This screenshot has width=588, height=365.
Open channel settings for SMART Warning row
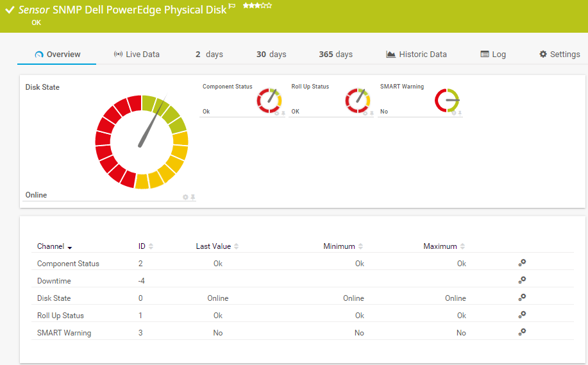tap(523, 332)
